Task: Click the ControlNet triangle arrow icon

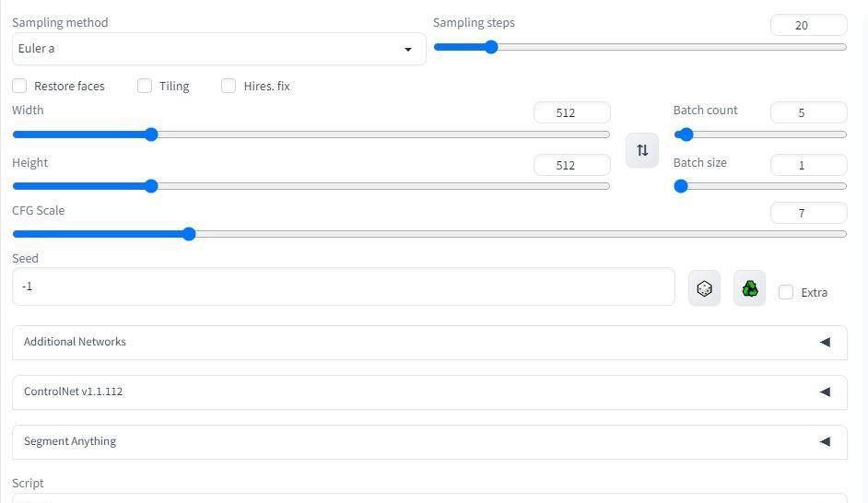Action: [x=825, y=392]
